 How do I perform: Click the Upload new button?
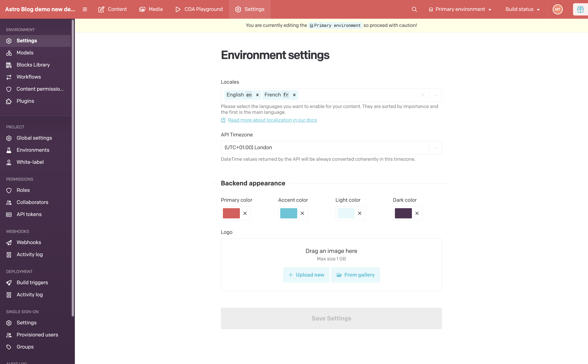coord(306,275)
